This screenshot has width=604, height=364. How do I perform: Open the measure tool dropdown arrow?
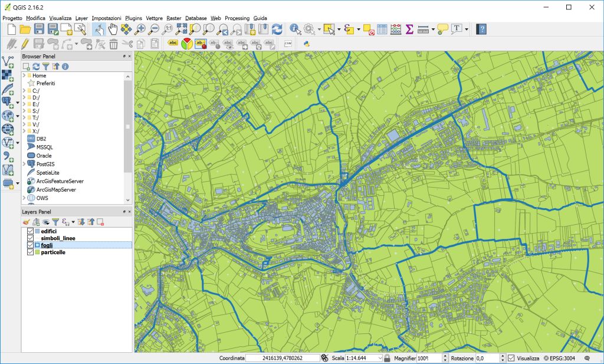pyautogui.click(x=433, y=29)
